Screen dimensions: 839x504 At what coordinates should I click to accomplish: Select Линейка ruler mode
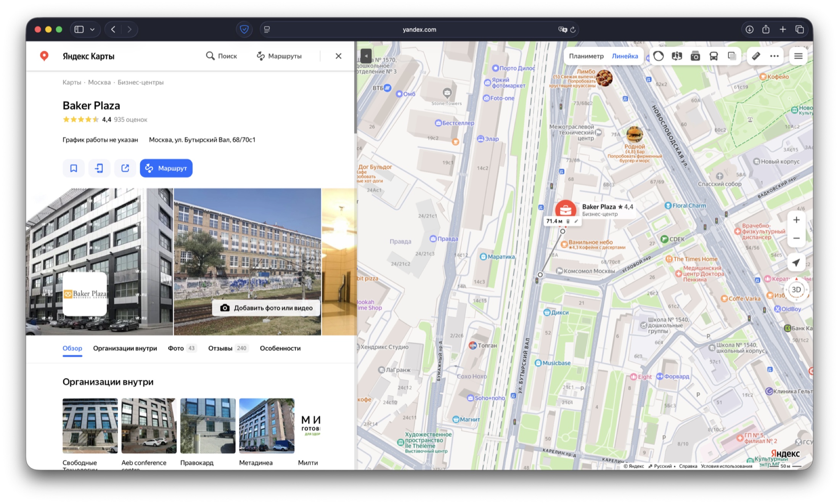coord(625,56)
